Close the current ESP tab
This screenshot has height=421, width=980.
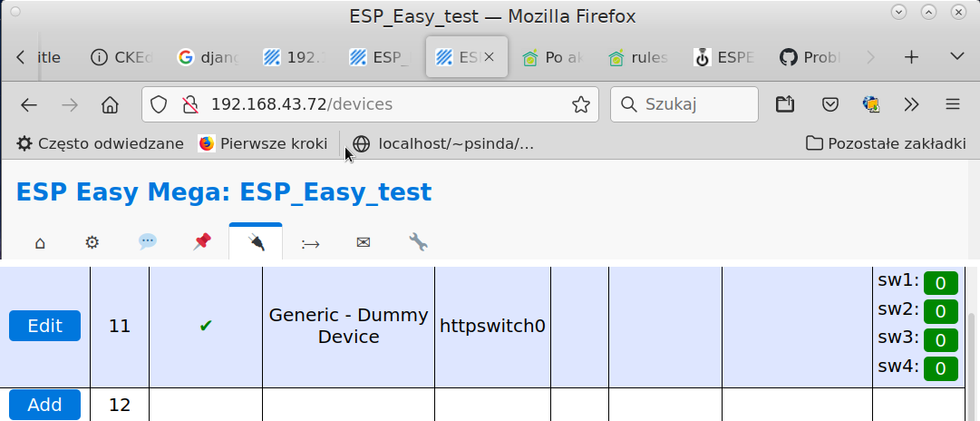pyautogui.click(x=490, y=57)
